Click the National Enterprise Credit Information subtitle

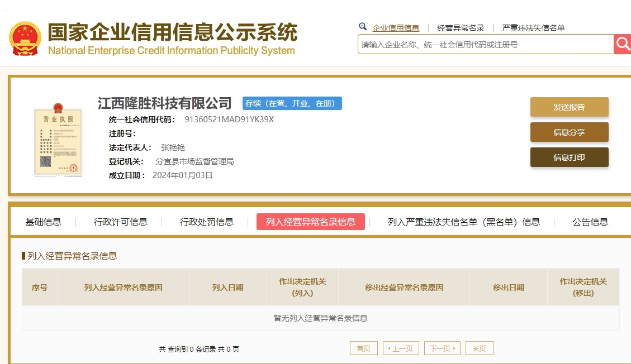[x=172, y=51]
